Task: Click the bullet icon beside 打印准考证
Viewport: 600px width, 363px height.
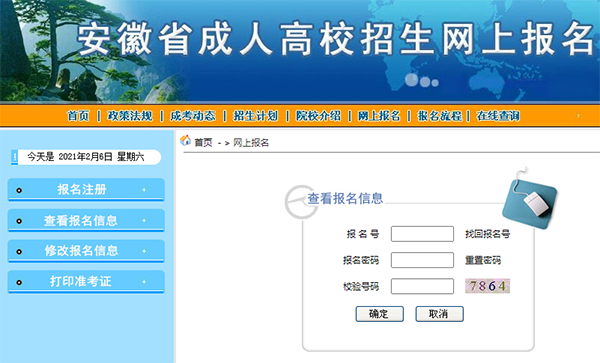Action: (x=19, y=283)
